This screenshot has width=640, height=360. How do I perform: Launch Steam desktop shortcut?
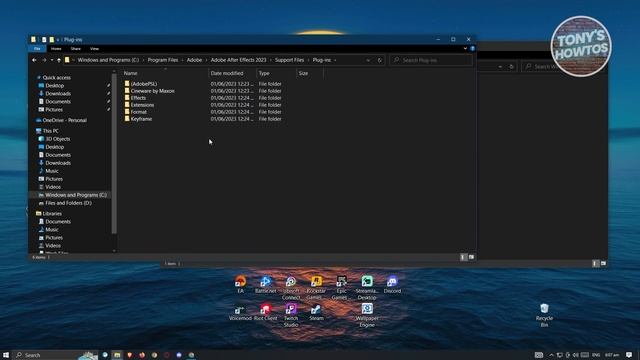click(316, 312)
